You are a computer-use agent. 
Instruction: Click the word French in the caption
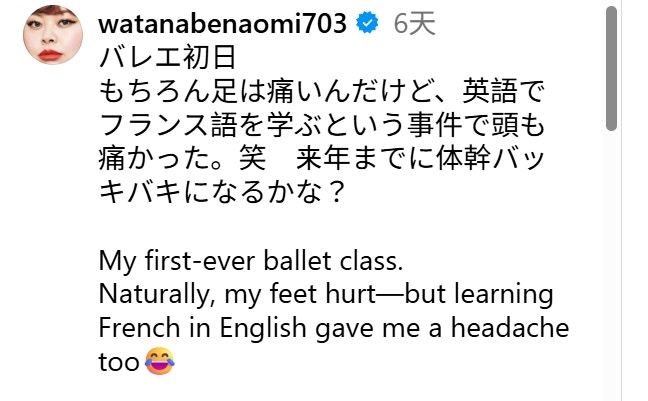[139, 328]
